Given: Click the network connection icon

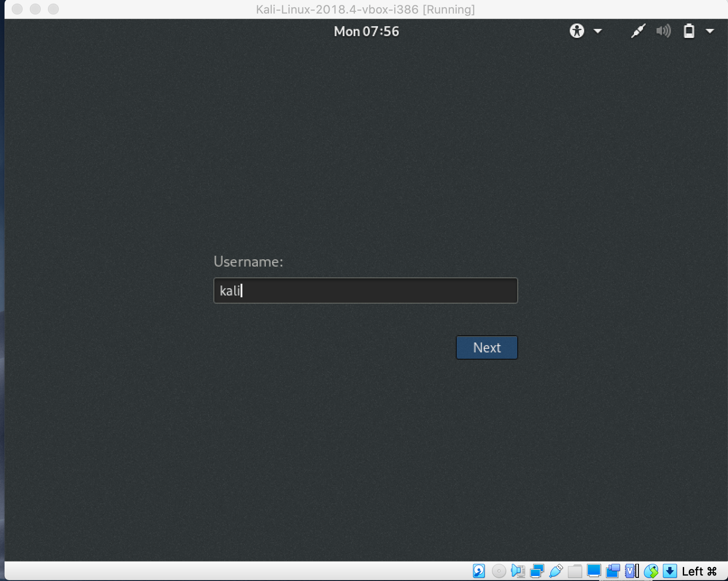Looking at the screenshot, I should (638, 31).
